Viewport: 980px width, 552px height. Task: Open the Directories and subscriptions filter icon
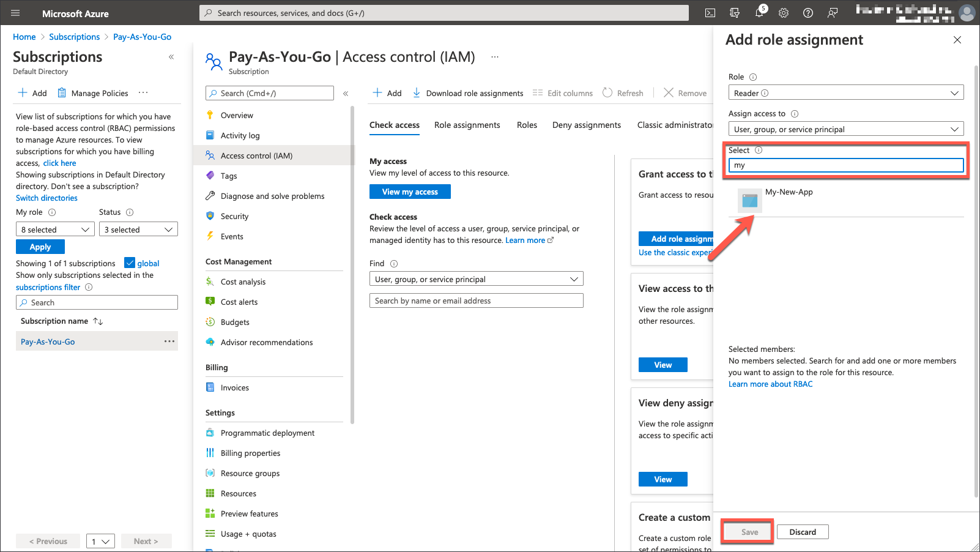point(735,13)
